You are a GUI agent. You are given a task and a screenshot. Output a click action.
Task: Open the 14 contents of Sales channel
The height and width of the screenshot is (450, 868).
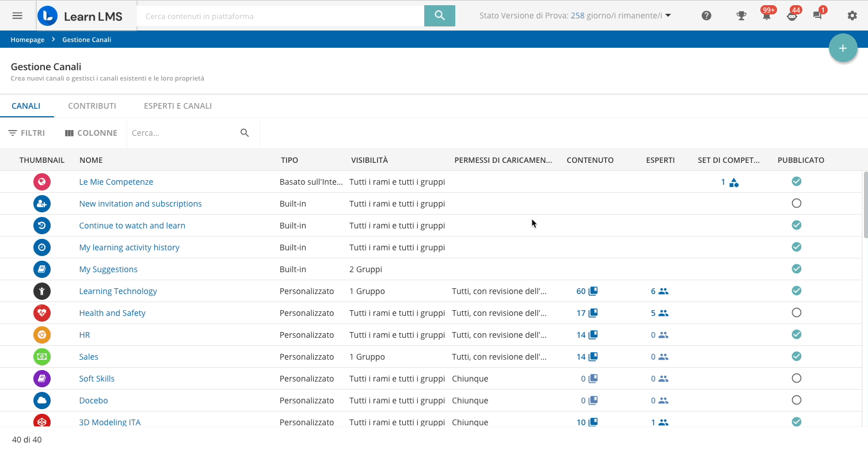point(587,357)
